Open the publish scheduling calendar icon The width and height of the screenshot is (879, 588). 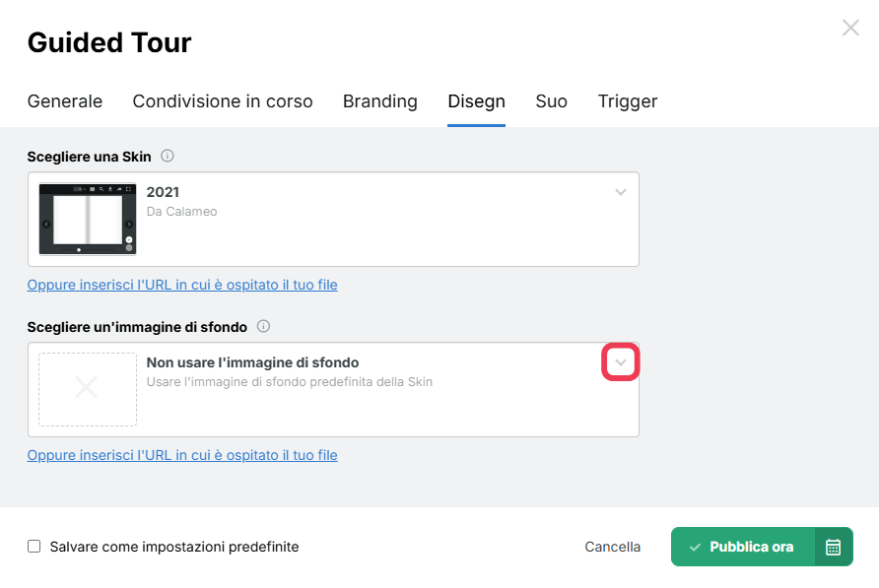pos(833,547)
